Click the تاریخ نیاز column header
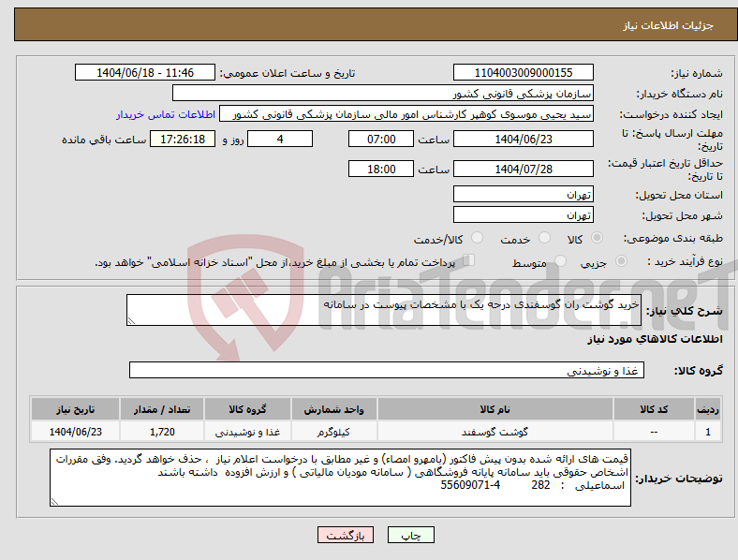Viewport: 738px width, 560px height. tap(75, 409)
